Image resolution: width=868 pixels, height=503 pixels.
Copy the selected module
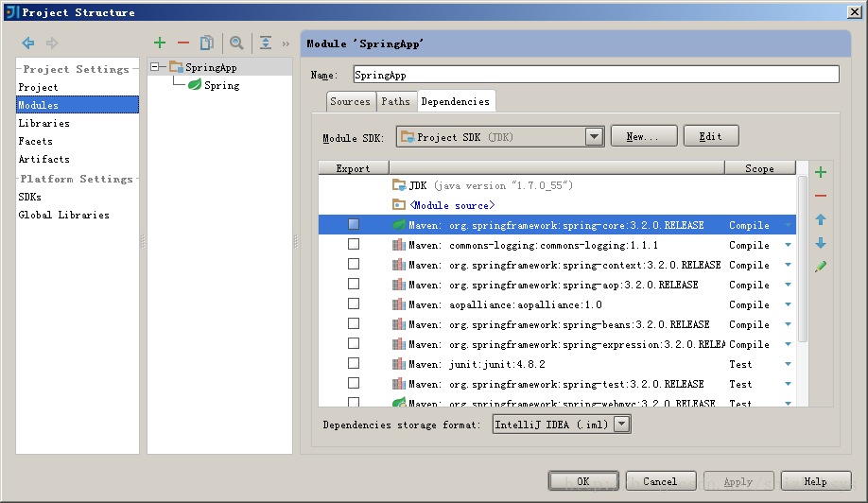click(207, 43)
